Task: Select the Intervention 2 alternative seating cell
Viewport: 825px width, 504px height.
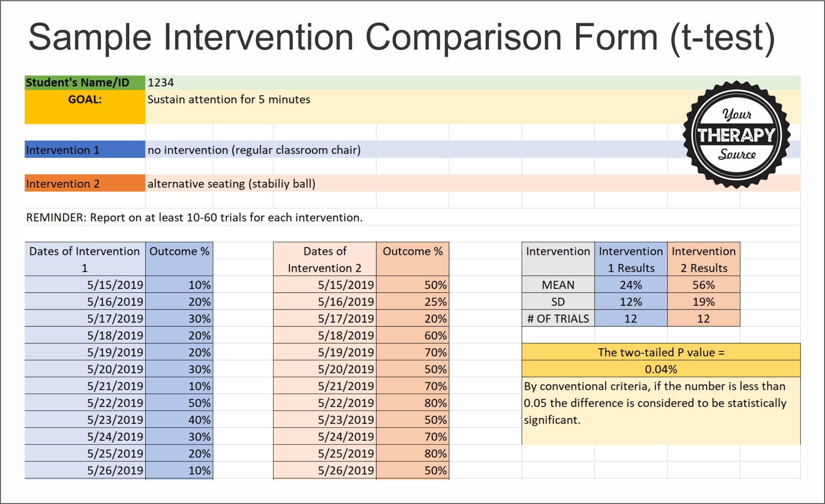Action: coord(473,183)
